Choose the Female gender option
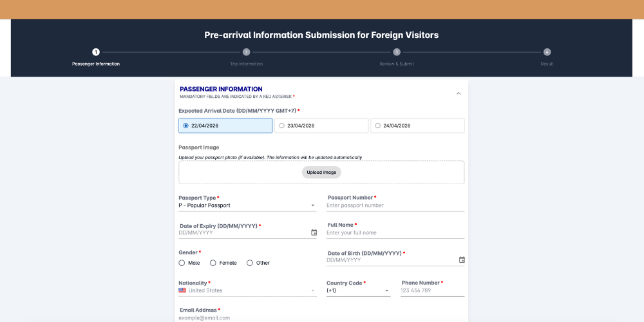This screenshot has width=644, height=322. 213,263
